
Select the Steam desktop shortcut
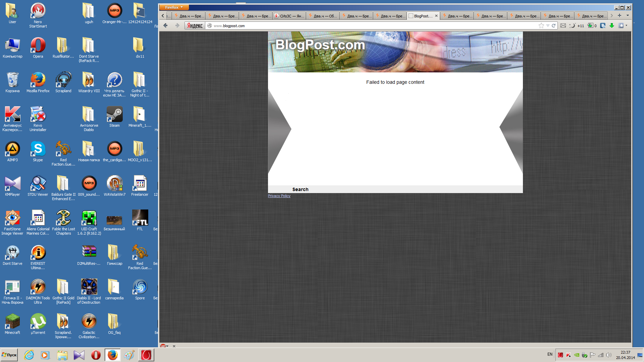114,117
